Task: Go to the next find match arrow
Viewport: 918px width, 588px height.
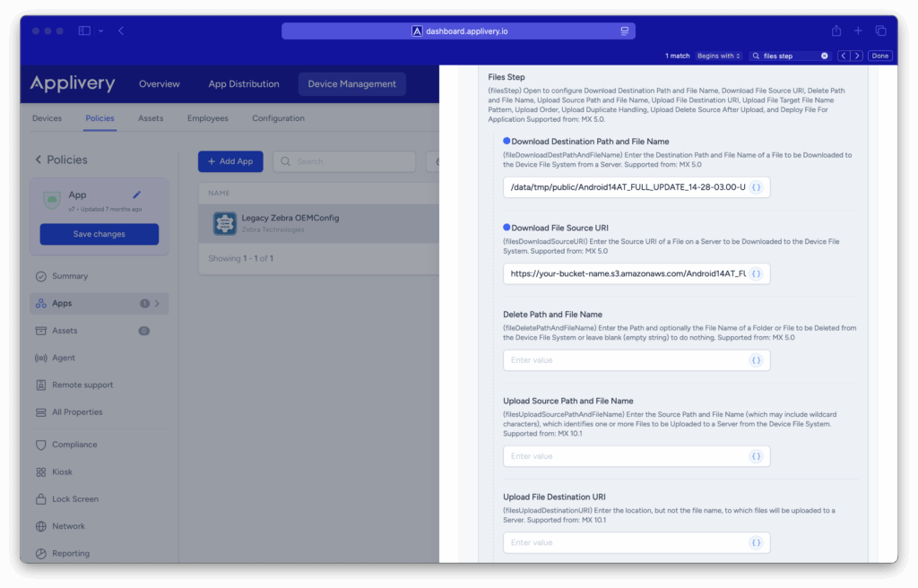Action: [857, 56]
